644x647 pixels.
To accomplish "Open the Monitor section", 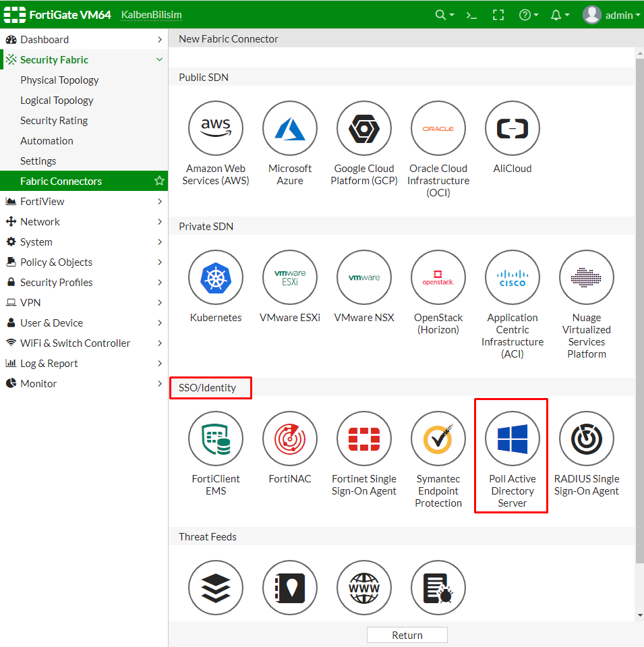I will tap(84, 383).
